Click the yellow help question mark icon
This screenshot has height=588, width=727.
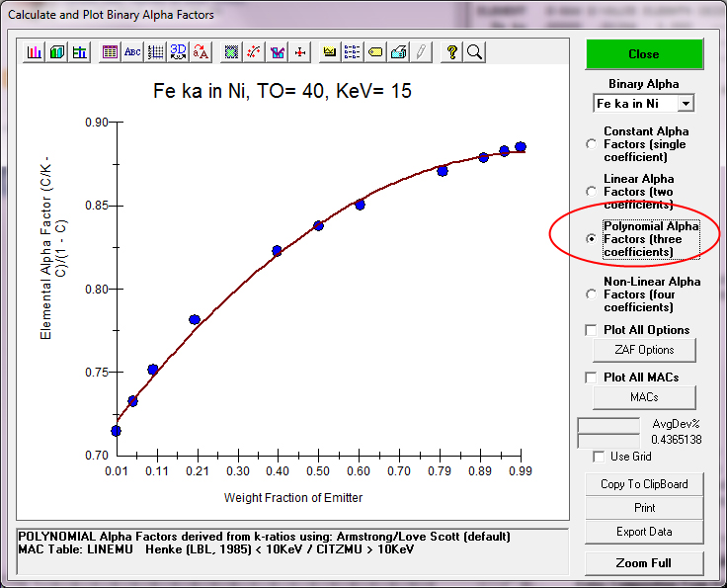[x=452, y=52]
